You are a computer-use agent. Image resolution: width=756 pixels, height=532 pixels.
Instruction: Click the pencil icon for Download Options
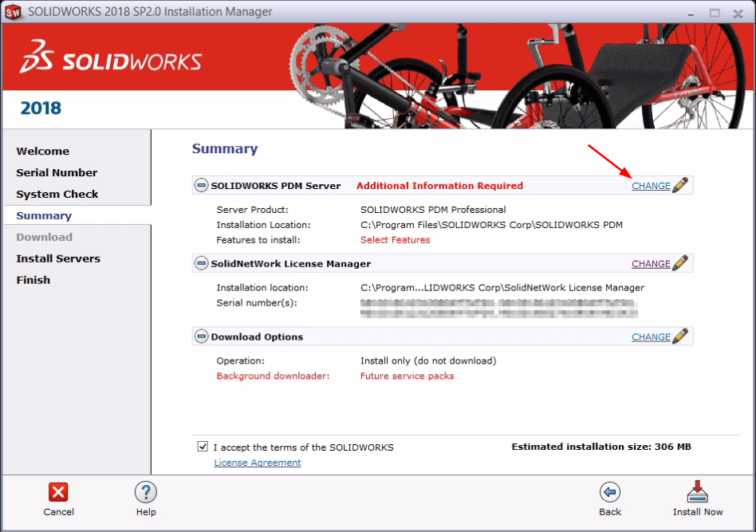pos(679,336)
